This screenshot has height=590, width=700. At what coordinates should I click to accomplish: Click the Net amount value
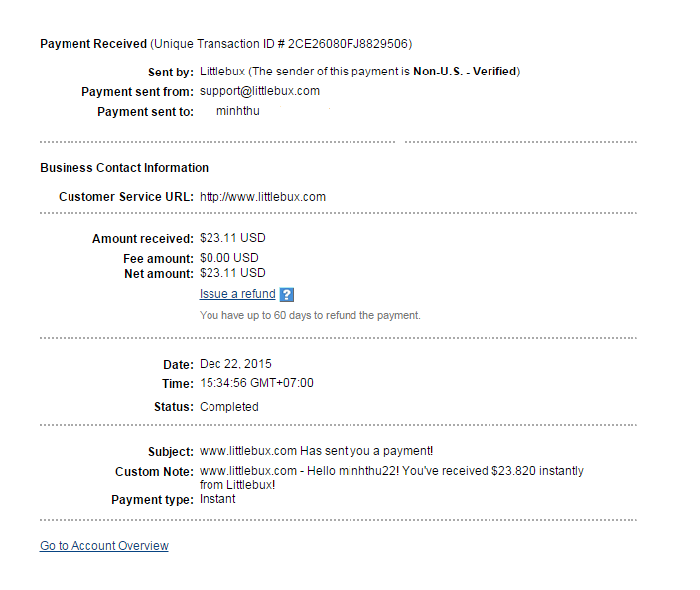tap(232, 273)
